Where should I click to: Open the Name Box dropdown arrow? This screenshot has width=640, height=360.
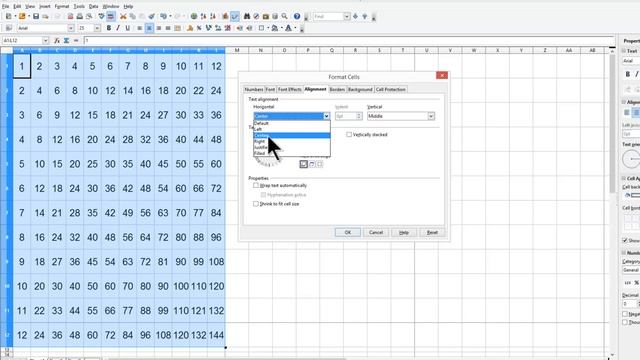coord(45,40)
